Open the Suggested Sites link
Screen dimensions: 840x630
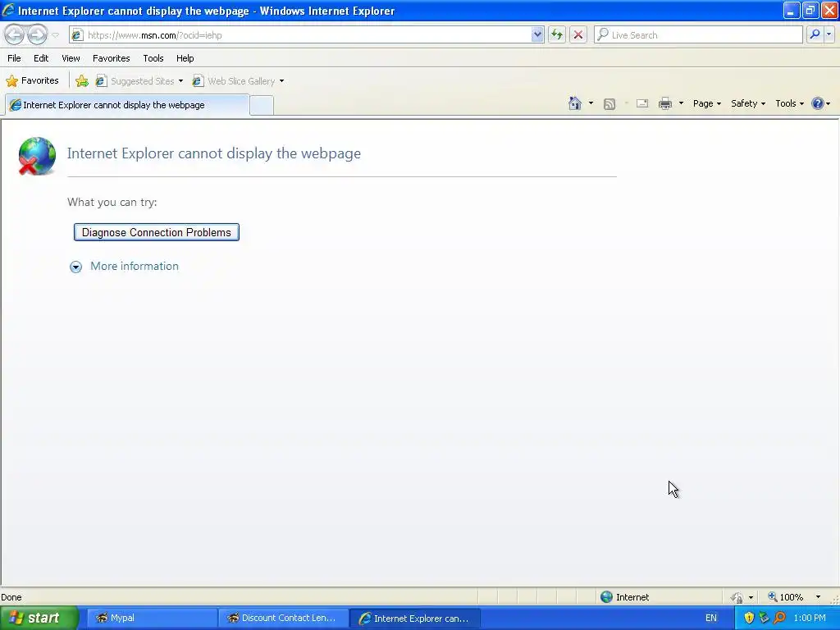tap(136, 81)
